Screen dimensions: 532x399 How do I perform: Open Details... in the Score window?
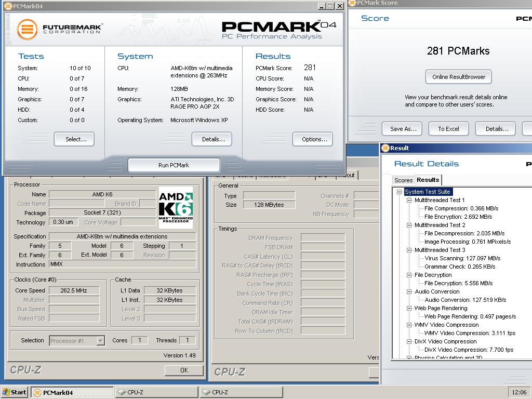point(496,129)
